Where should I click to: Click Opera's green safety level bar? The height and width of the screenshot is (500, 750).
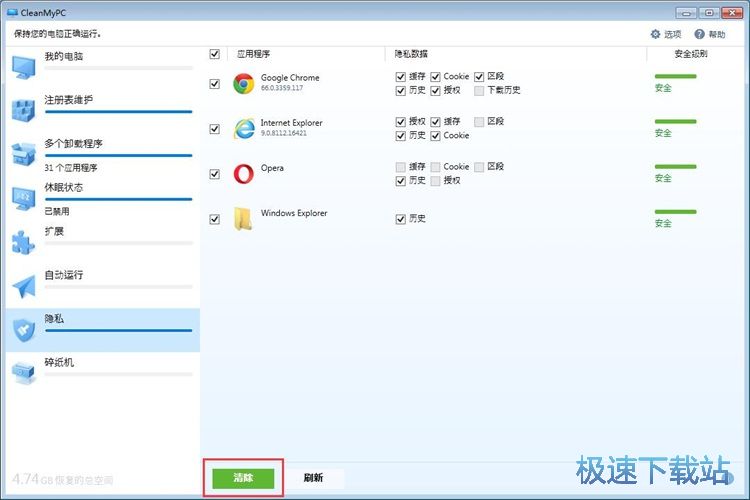(675, 167)
